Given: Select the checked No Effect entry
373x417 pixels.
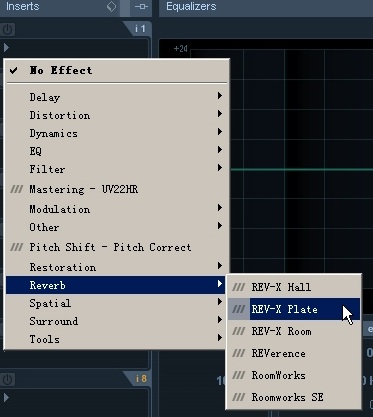Looking at the screenshot, I should click(117, 70).
